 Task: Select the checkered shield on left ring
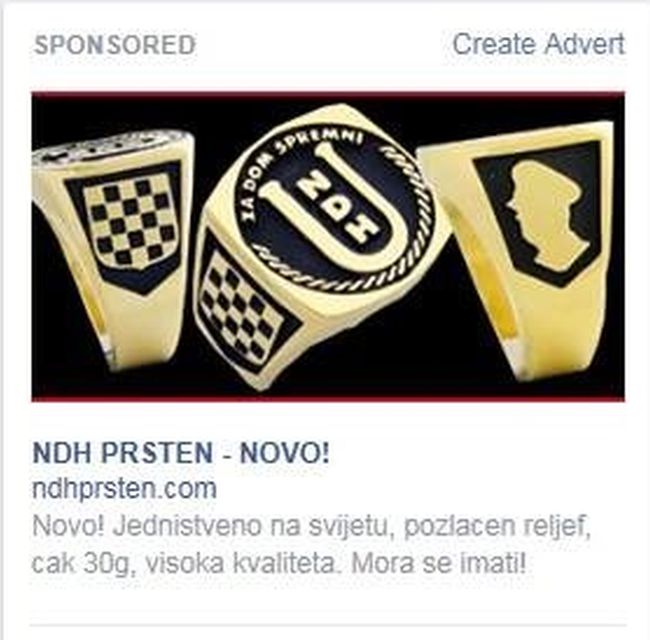click(x=131, y=222)
